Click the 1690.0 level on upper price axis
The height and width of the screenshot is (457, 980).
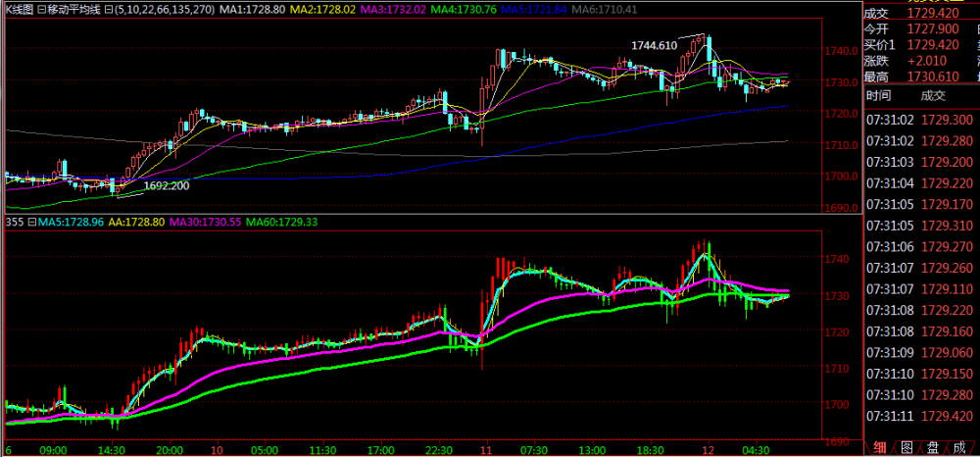click(x=840, y=208)
